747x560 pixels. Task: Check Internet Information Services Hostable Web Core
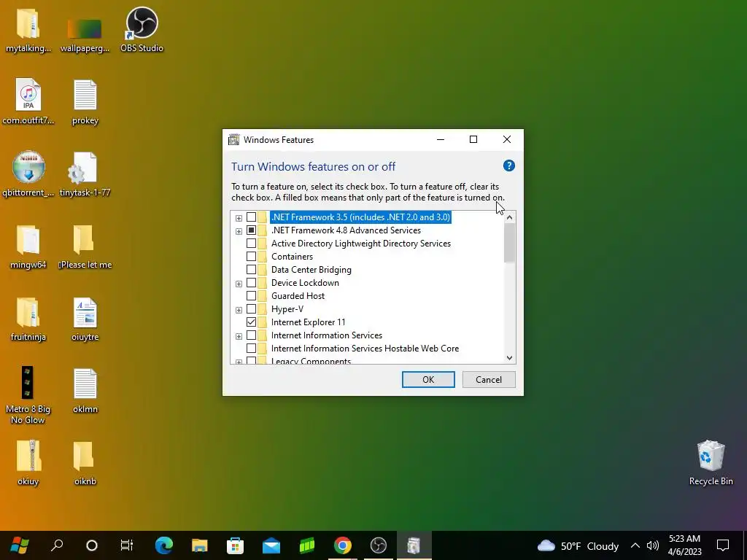pos(251,349)
